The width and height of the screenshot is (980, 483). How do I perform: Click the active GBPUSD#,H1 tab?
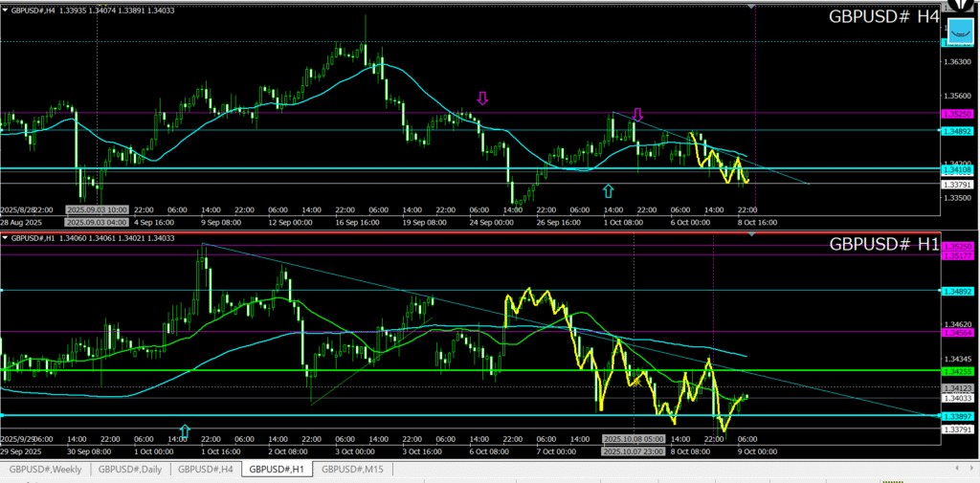pyautogui.click(x=278, y=470)
